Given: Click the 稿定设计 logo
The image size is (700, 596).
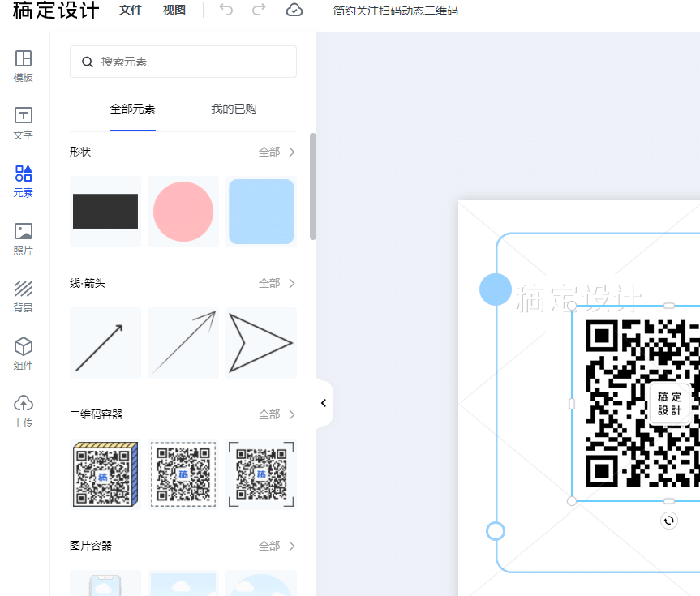Looking at the screenshot, I should 56,11.
